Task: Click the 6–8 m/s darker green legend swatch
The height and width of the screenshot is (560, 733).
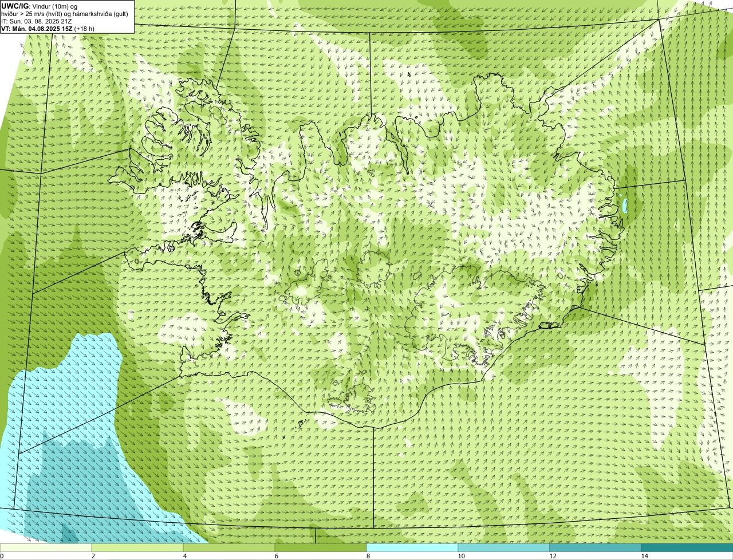Action: (x=321, y=547)
